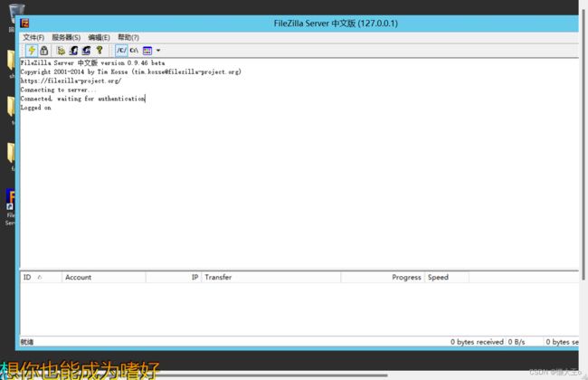Open the users configuration icon
The image size is (588, 380).
pos(74,51)
